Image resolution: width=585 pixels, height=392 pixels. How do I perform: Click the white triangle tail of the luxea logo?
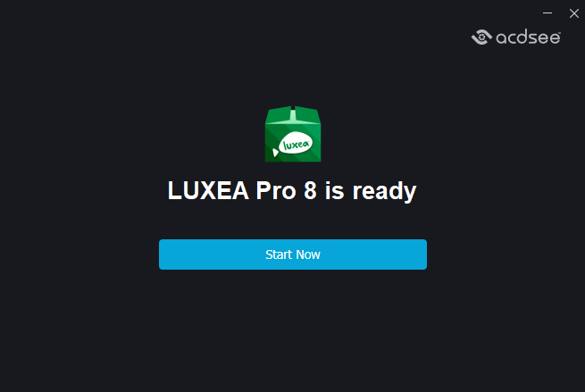[275, 152]
